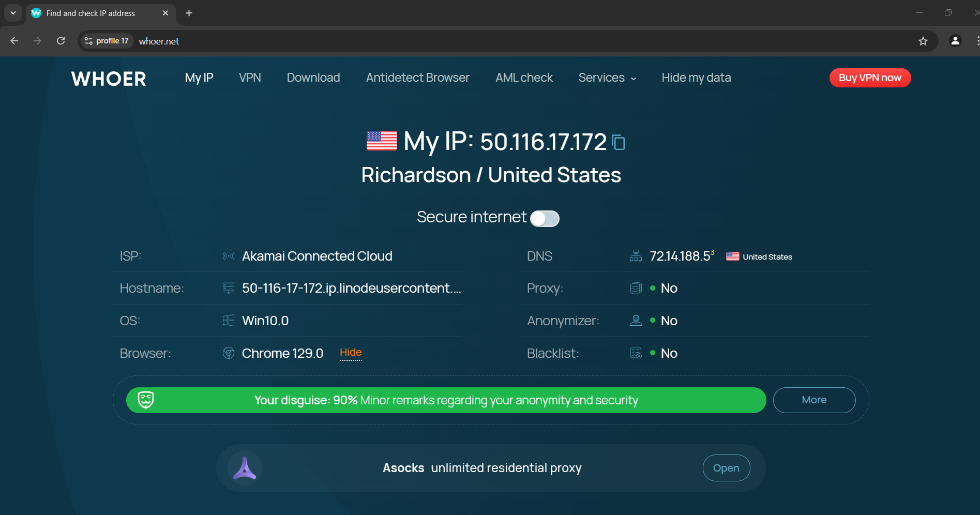Click the Proxy status No value
The width and height of the screenshot is (980, 515).
669,288
